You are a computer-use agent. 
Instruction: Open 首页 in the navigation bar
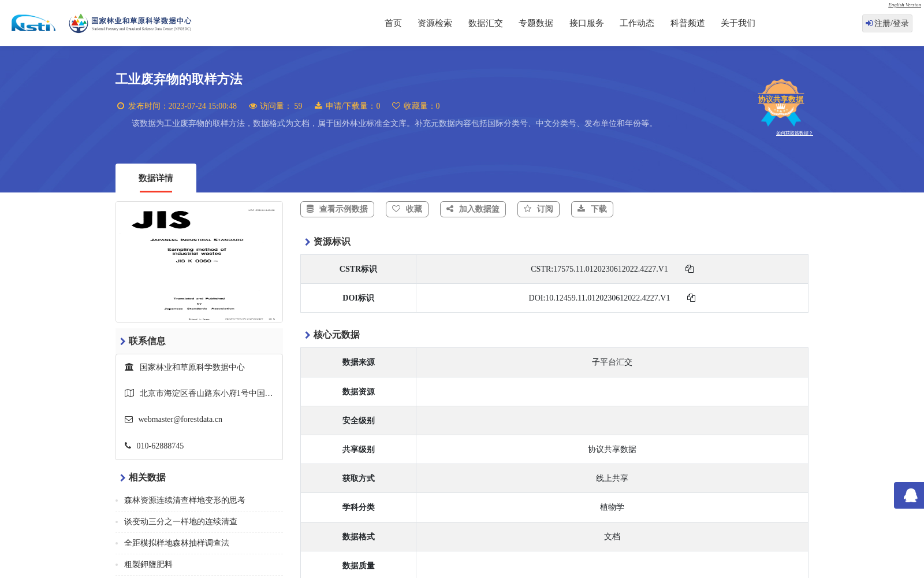point(393,23)
